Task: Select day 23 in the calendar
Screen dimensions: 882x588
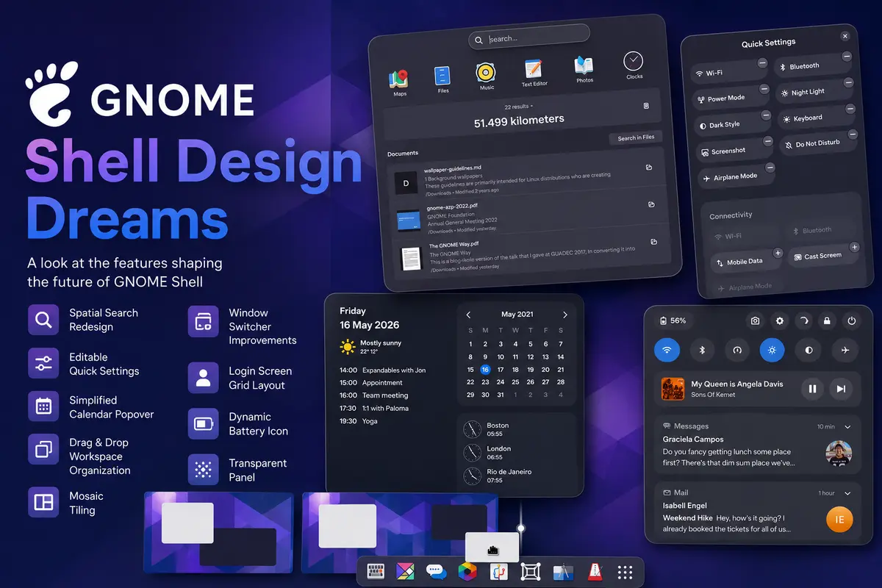Action: point(485,382)
